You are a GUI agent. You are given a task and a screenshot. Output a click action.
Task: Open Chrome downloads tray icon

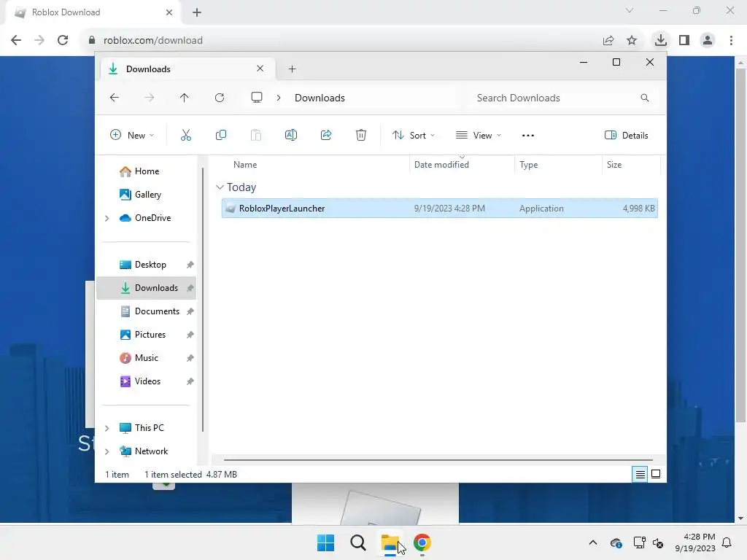[660, 41]
